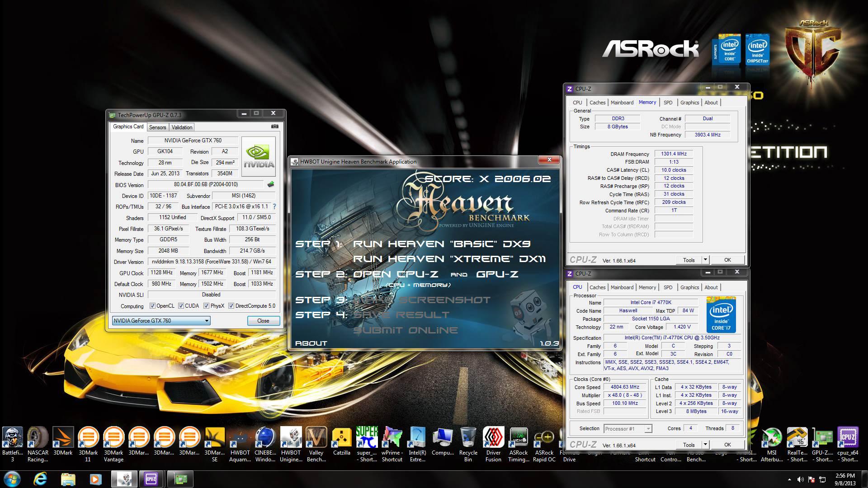Open the Intel Extreme Tuning shortcut
Image resolution: width=868 pixels, height=488 pixels.
(x=418, y=445)
